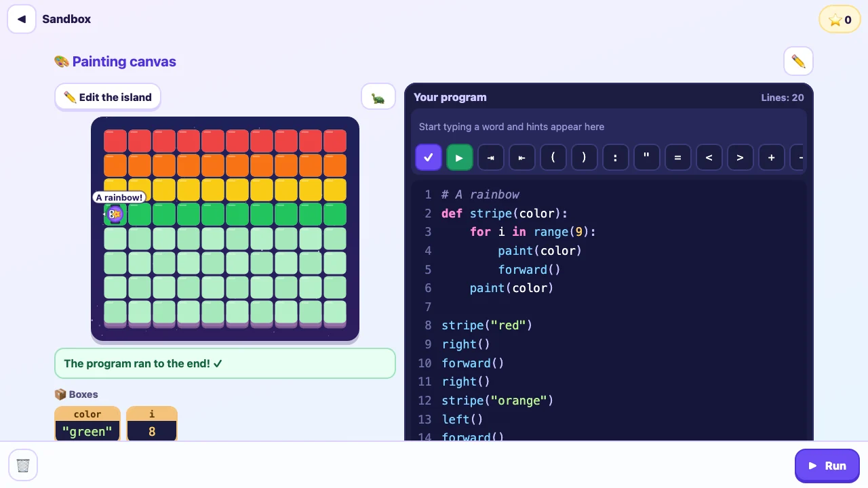Click code line 'def stripe(color):'
Screen dimensions: 868x488
[505, 213]
